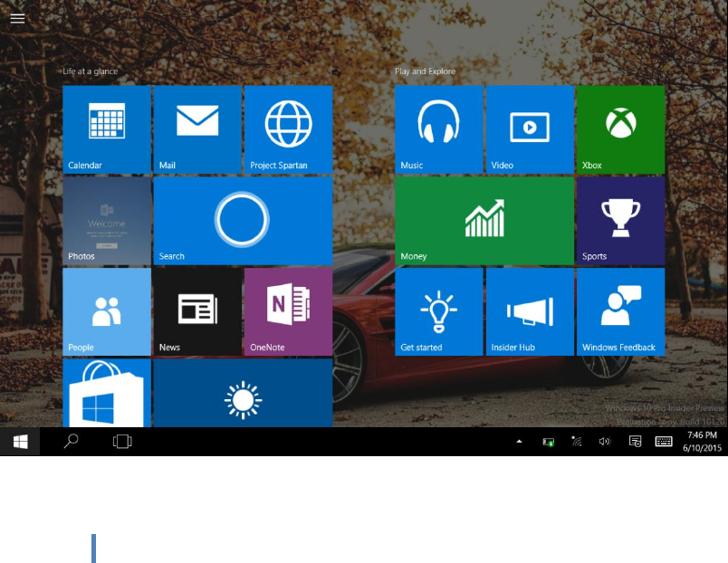The width and height of the screenshot is (728, 563).
Task: Show hidden tray icons arrow
Action: click(519, 442)
